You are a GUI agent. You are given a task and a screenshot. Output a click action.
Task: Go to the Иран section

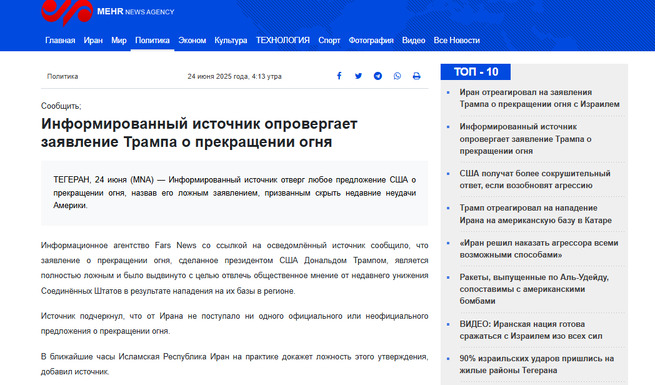pyautogui.click(x=93, y=41)
